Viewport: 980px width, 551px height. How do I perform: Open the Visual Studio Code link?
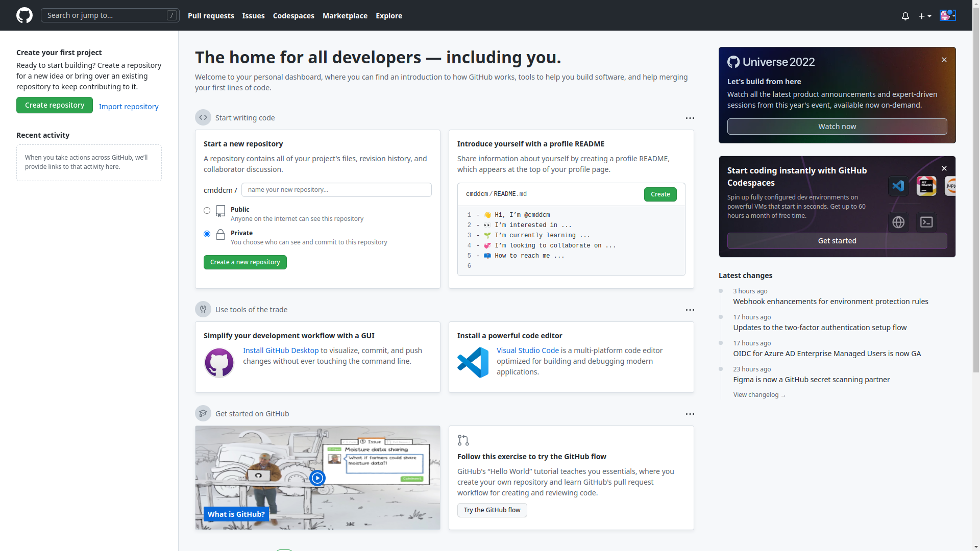[x=528, y=350]
